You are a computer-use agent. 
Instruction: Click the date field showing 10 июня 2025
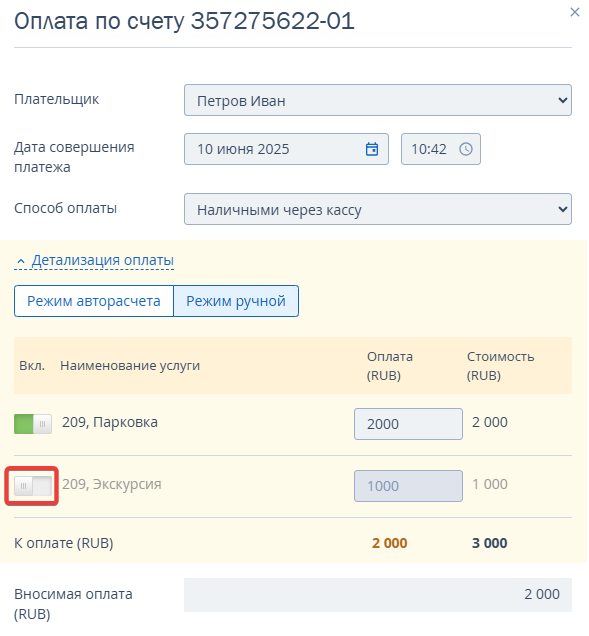[x=286, y=149]
